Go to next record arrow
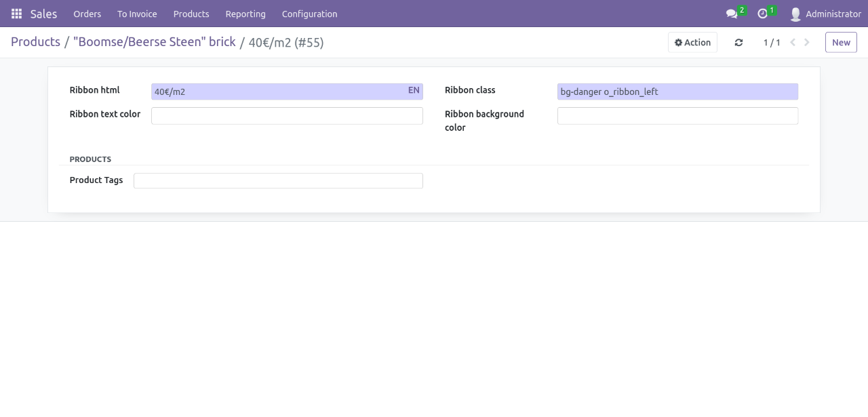The width and height of the screenshot is (868, 417). tap(807, 43)
